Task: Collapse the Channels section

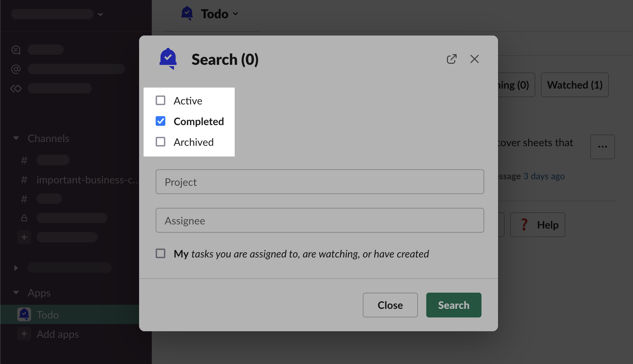Action: 16,138
